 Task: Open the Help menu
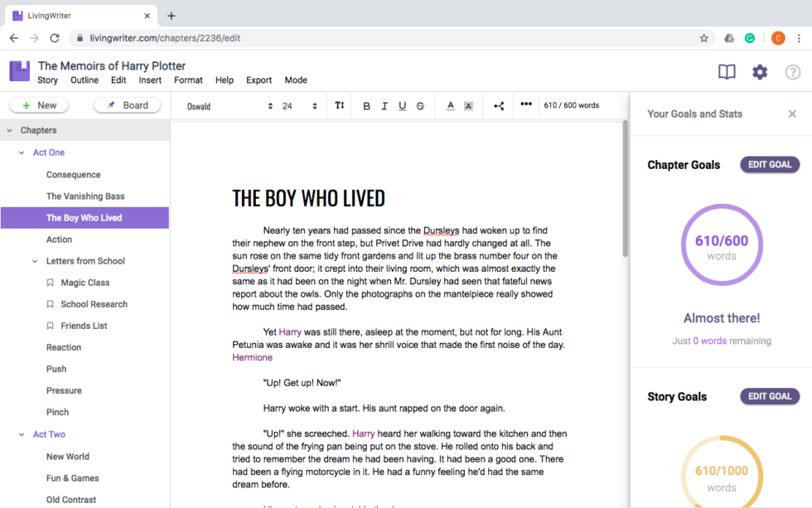click(225, 80)
